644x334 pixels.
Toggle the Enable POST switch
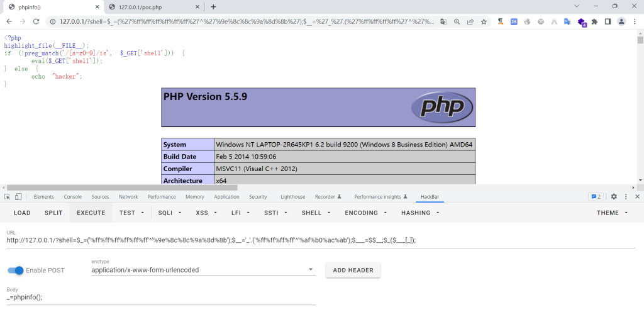[x=16, y=270]
